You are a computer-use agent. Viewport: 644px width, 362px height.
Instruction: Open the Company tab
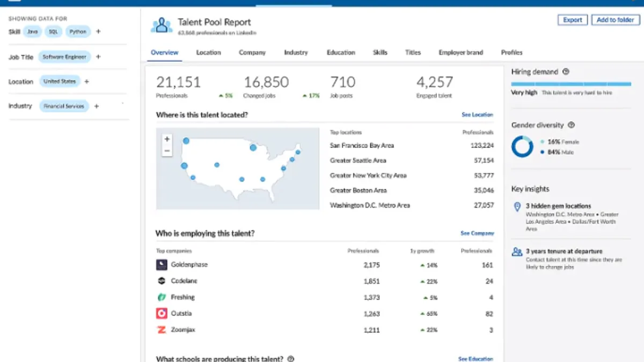pos(252,53)
